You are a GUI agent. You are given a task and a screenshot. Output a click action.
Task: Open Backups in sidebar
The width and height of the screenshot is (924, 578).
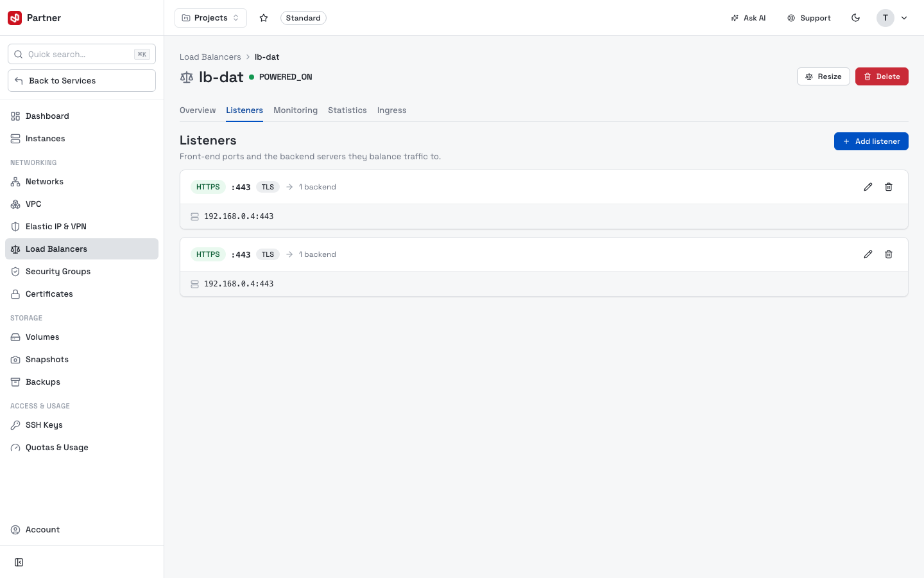(x=81, y=382)
